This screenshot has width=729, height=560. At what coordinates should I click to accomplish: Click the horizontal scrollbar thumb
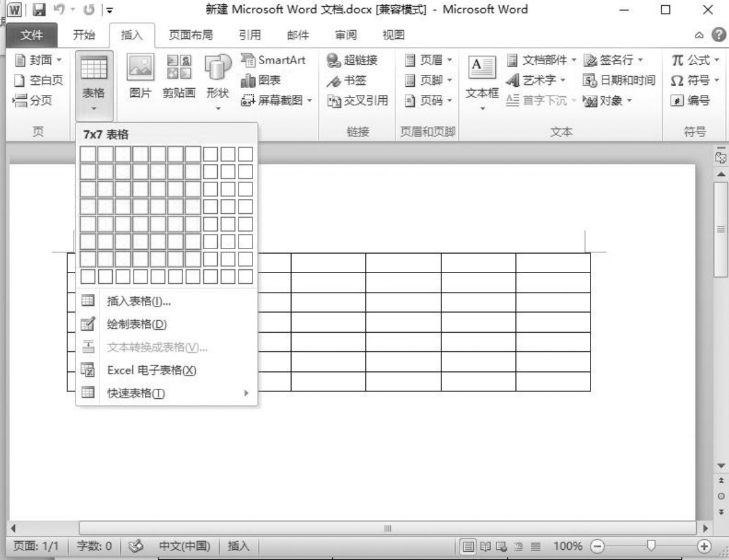point(388,528)
